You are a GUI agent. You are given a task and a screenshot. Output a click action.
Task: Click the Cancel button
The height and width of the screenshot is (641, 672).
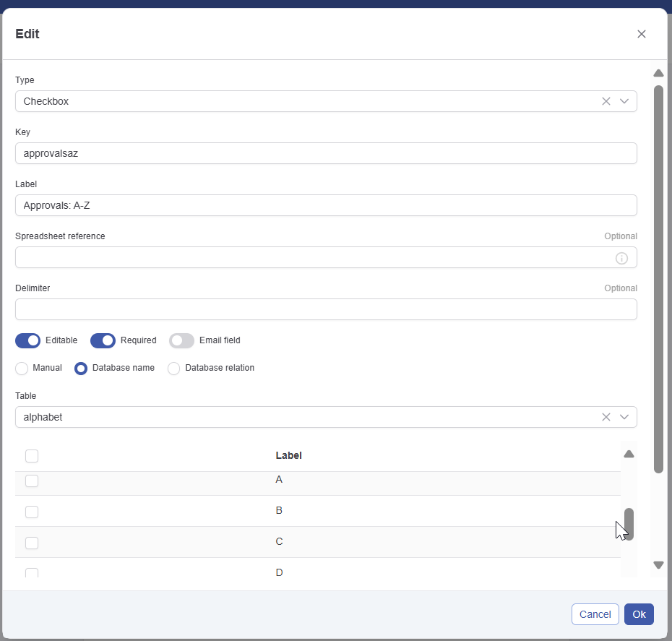[595, 614]
